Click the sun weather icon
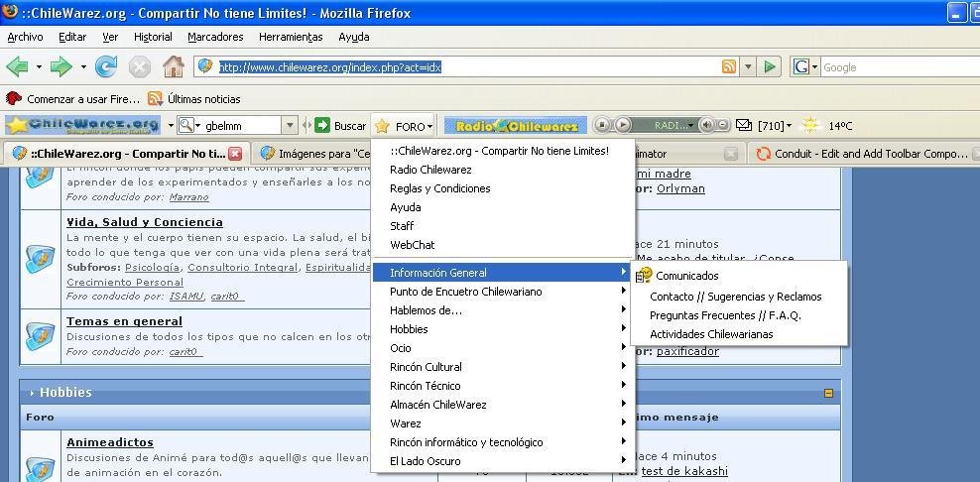Viewport: 980px width, 482px height. tap(810, 126)
